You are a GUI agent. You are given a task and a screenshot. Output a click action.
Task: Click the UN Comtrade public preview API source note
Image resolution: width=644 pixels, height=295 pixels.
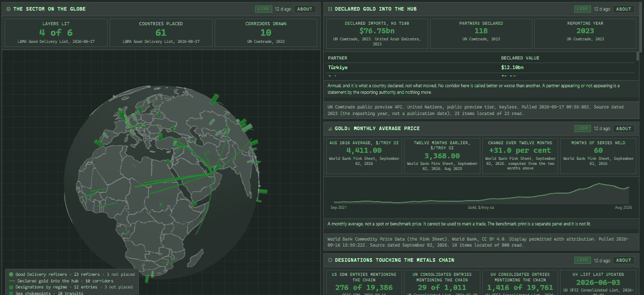[479, 110]
